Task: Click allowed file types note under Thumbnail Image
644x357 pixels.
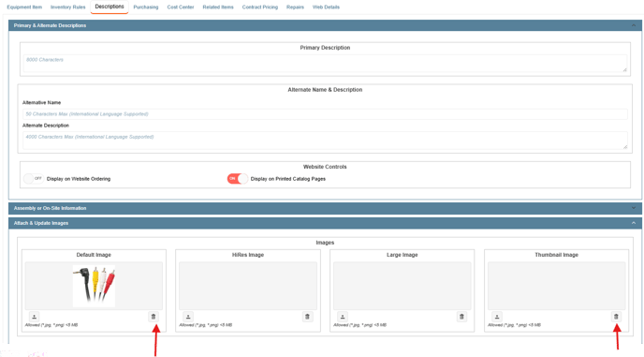Action: pos(514,325)
